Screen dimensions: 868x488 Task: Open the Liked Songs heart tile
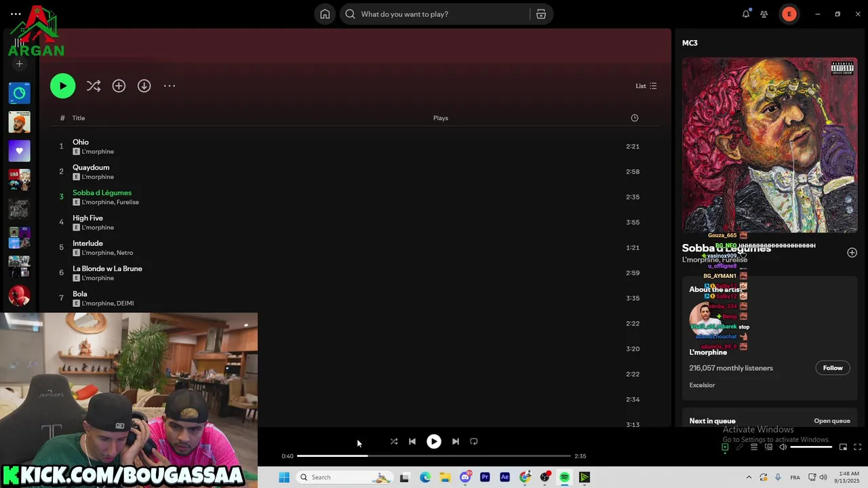tap(19, 150)
